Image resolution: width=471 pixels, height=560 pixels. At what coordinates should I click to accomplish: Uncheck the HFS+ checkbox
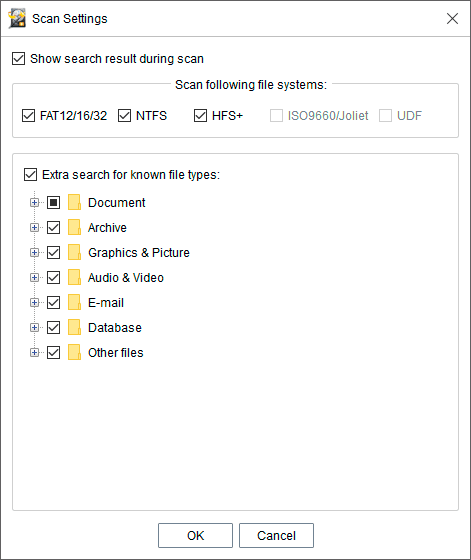pyautogui.click(x=200, y=116)
